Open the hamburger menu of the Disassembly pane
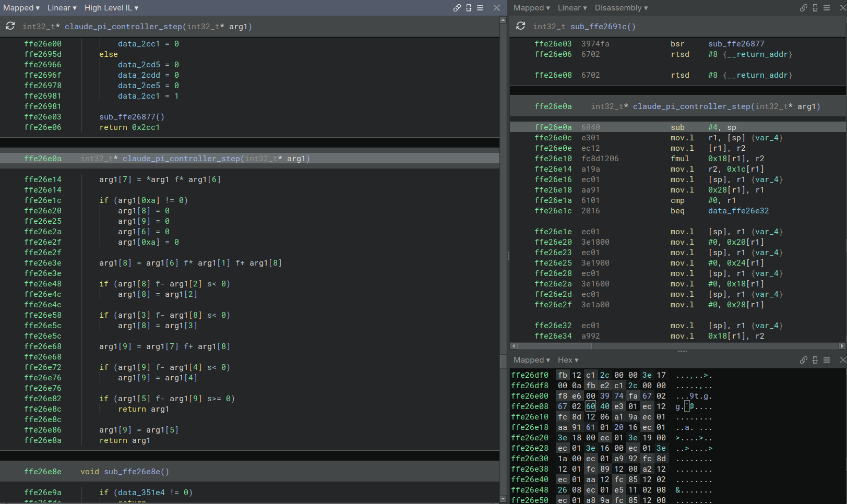Screen dimensions: 847x504 pyautogui.click(x=827, y=8)
